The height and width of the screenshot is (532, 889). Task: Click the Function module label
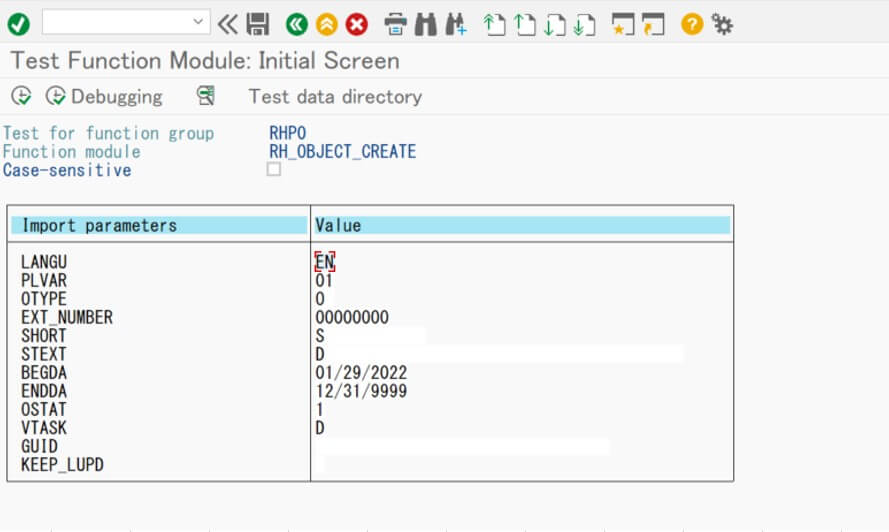click(x=71, y=151)
